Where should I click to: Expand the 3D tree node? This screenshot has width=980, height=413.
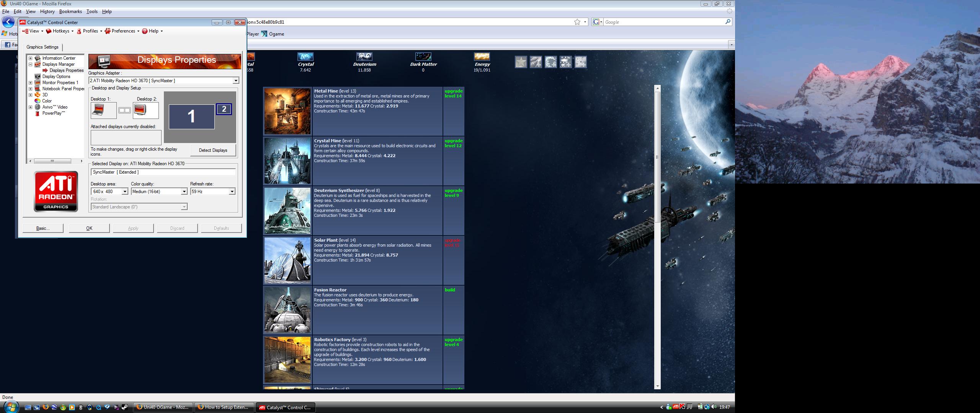point(31,95)
